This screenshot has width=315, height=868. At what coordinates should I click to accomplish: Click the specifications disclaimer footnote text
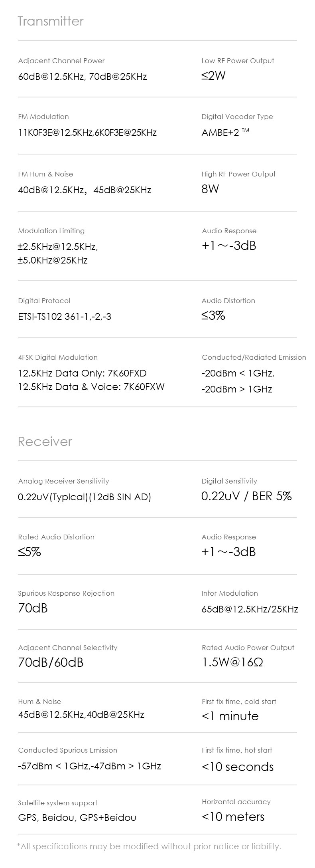tap(149, 846)
